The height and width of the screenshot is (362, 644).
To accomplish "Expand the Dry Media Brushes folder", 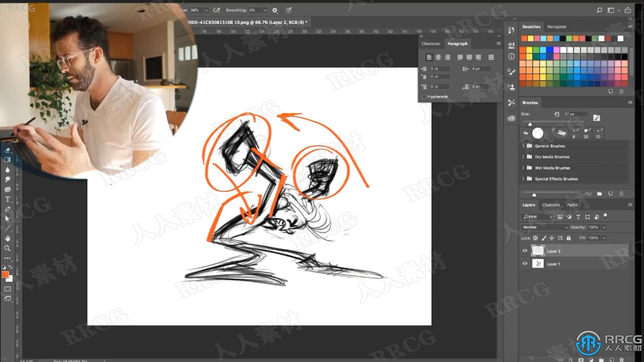I will 523,157.
